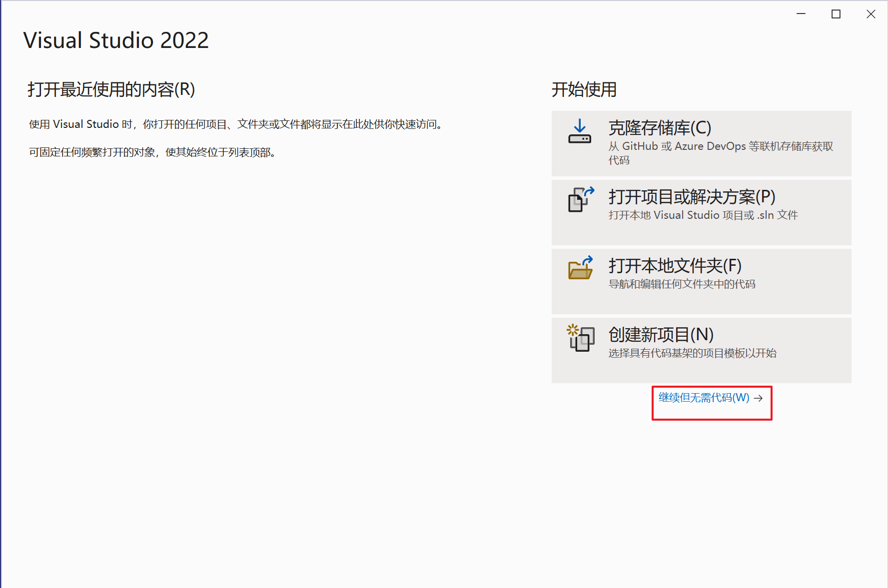Click text 选择具有代码基架的项目模板以开始

692,353
